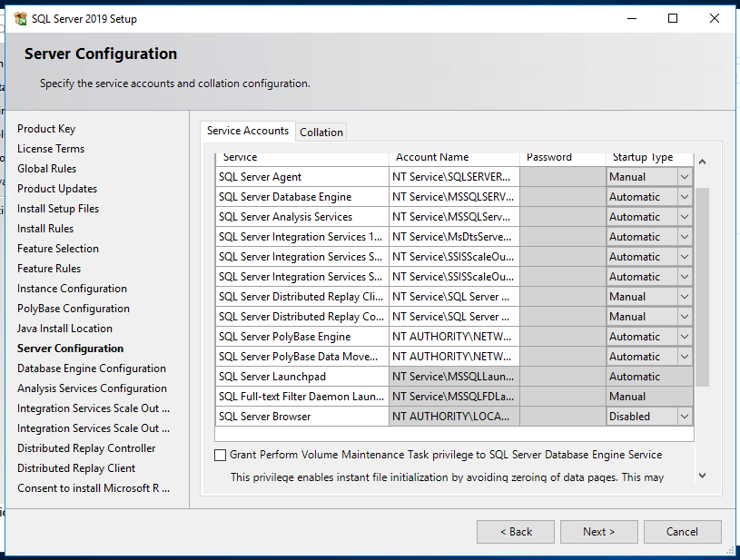Click Account Name cell for SQL Server Agent
This screenshot has width=740, height=560.
[x=453, y=177]
